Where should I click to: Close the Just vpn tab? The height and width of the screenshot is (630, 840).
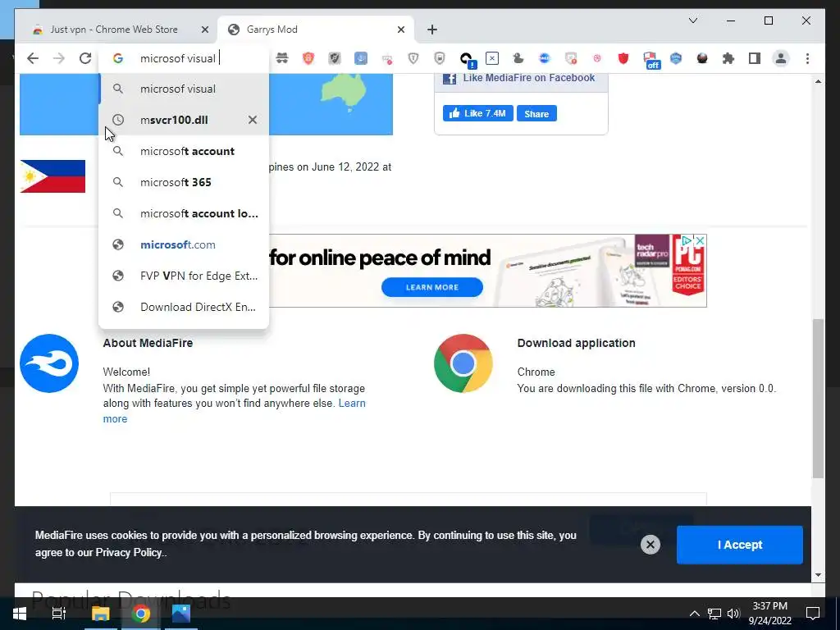(204, 30)
